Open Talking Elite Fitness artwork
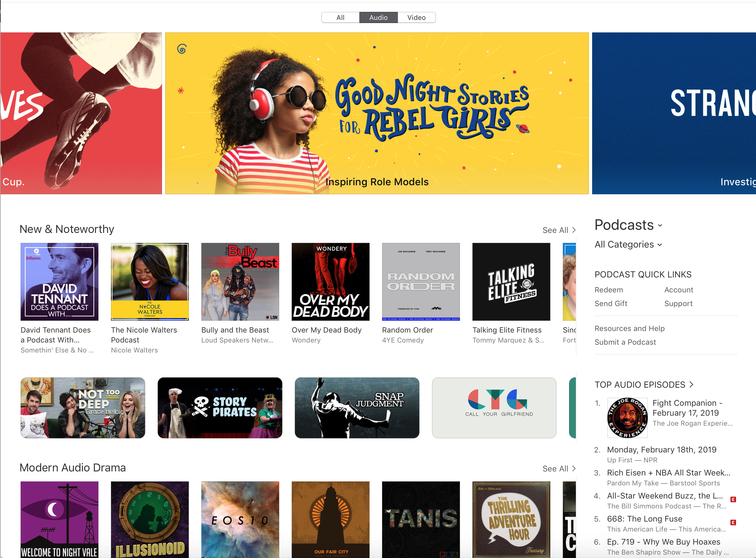The height and width of the screenshot is (558, 756). pyautogui.click(x=511, y=282)
